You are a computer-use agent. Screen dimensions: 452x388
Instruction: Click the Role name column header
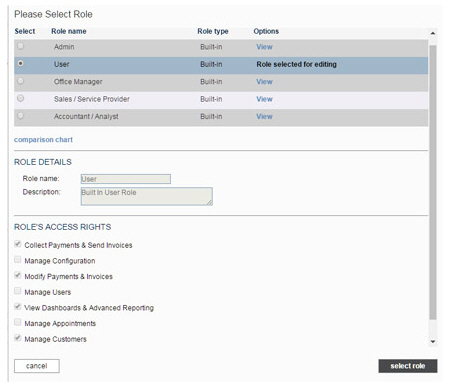click(x=69, y=31)
